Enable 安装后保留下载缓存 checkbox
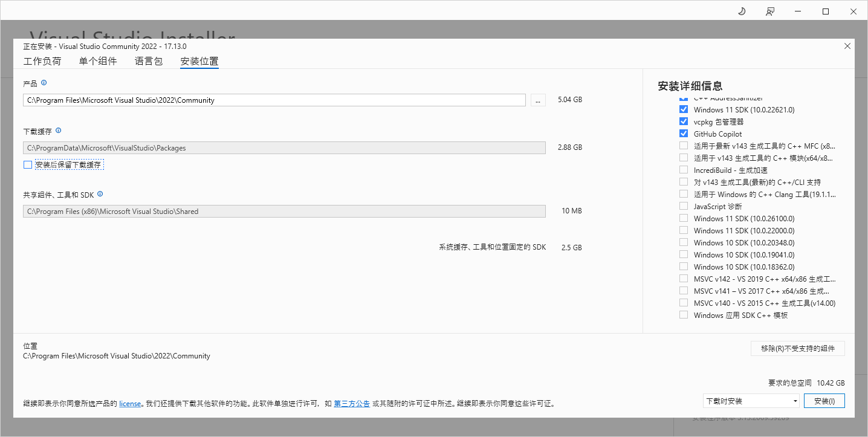868x437 pixels. [28, 164]
